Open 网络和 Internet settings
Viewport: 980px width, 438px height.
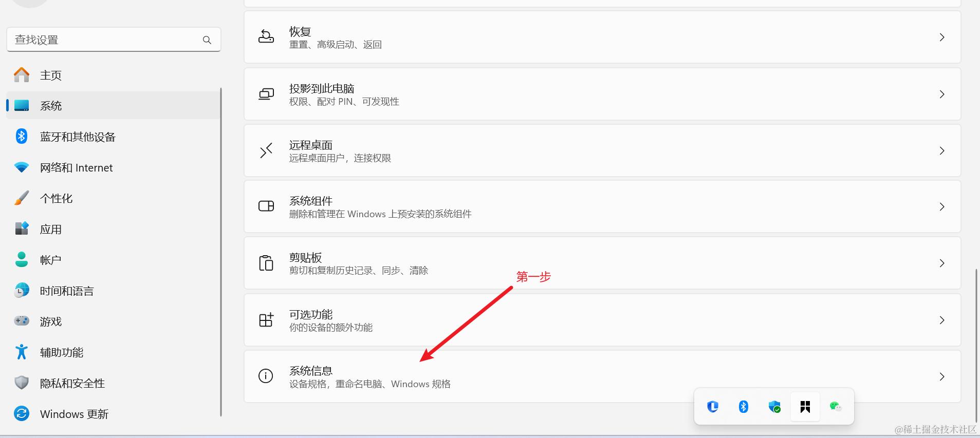point(114,167)
